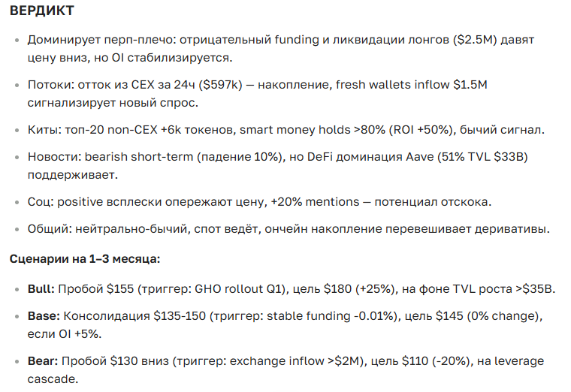
Task: Click the word Соц in fifth bullet
Action: point(41,203)
